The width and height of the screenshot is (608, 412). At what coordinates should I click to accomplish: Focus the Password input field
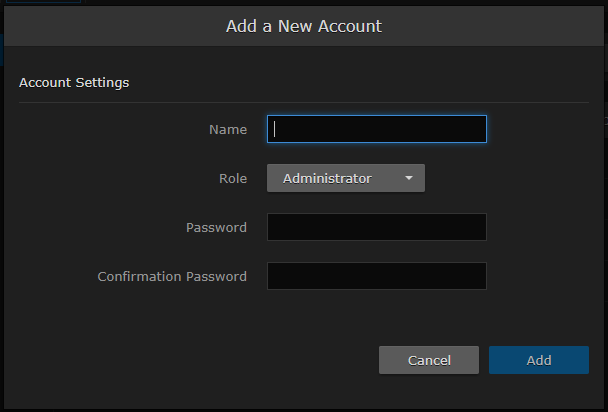[376, 227]
